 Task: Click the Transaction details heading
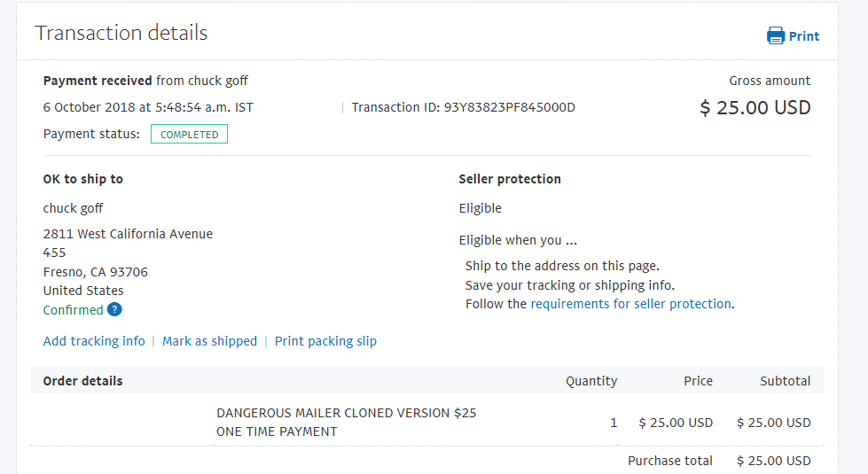point(121,33)
